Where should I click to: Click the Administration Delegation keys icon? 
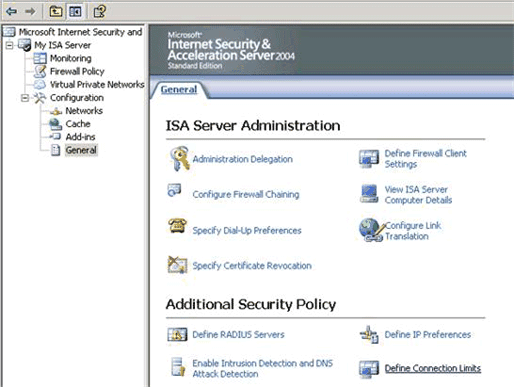pyautogui.click(x=179, y=159)
